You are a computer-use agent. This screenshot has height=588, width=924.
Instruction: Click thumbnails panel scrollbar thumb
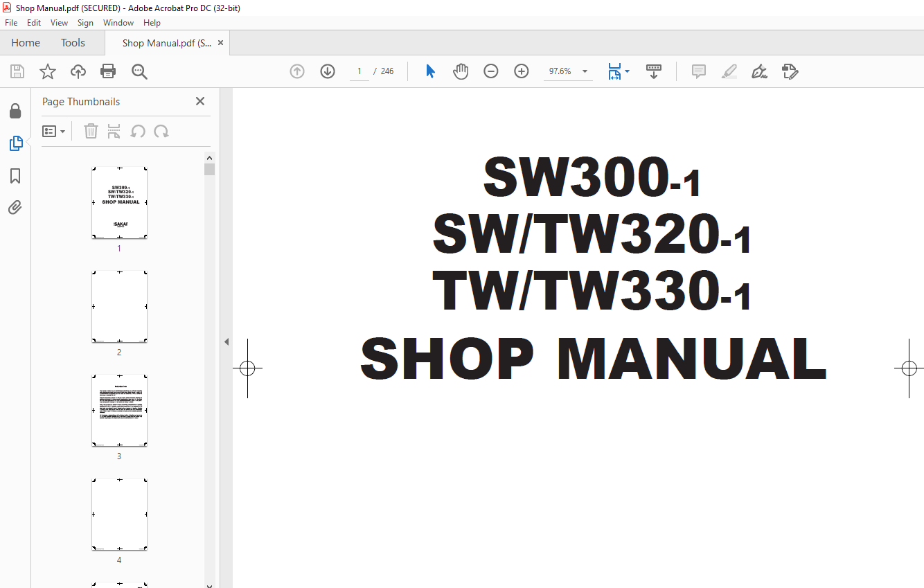[209, 169]
